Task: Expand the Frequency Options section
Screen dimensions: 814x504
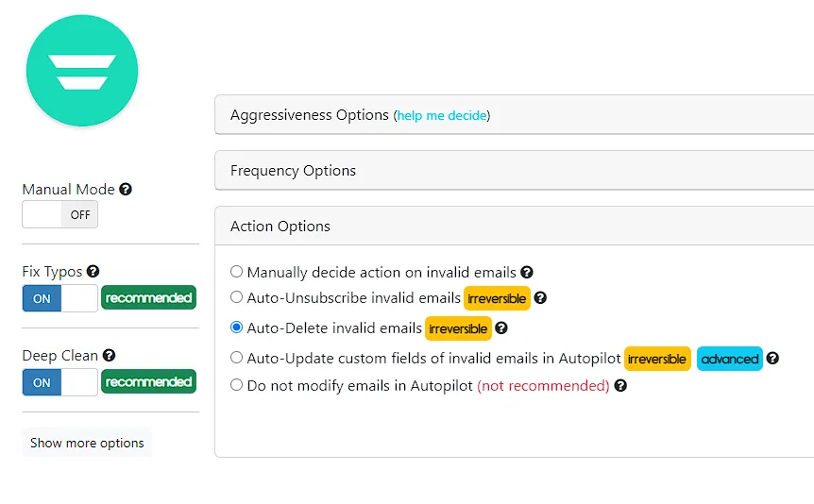Action: [514, 170]
